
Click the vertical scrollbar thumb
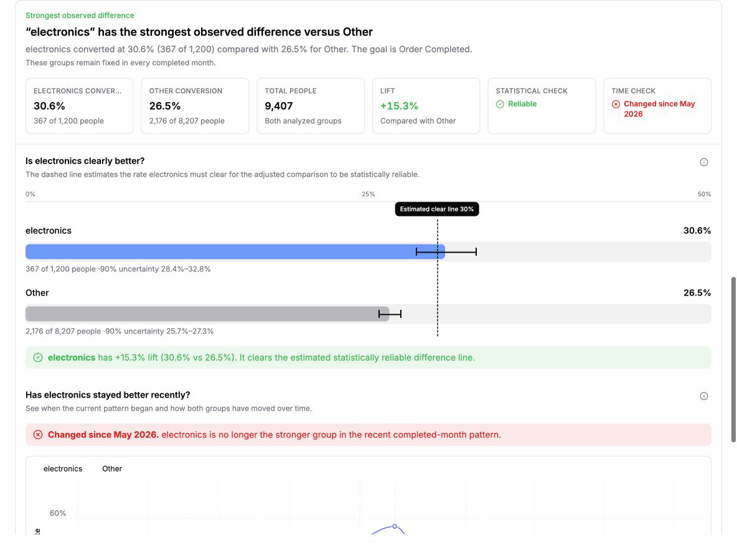733,360
